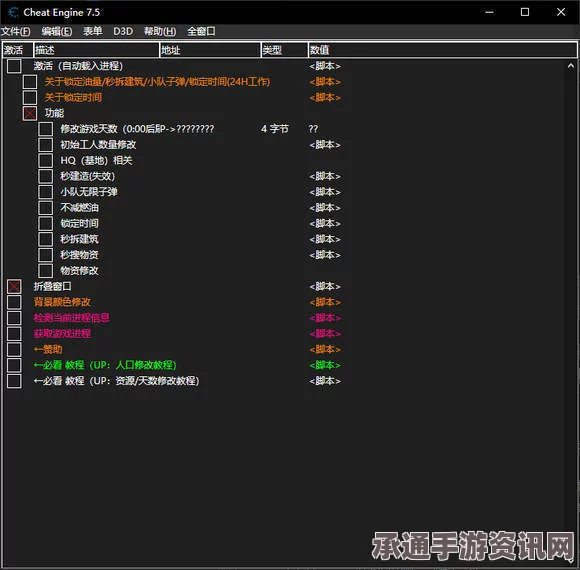
Task: Click the Cheat Engine logo icon in title bar
Action: (x=13, y=13)
